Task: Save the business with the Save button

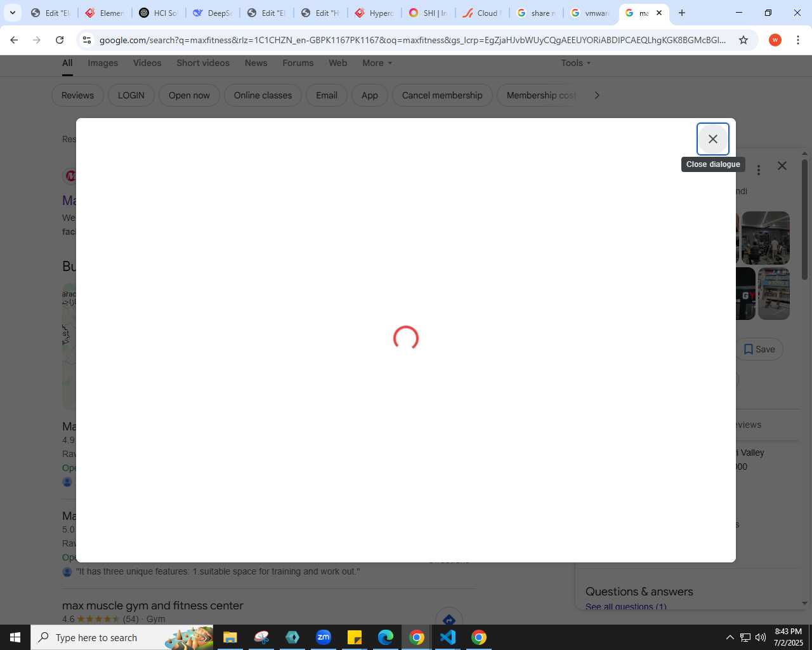Action: coord(759,349)
